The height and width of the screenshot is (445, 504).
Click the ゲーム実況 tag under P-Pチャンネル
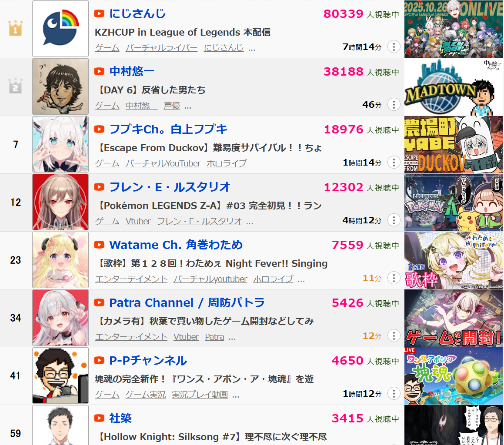click(145, 395)
